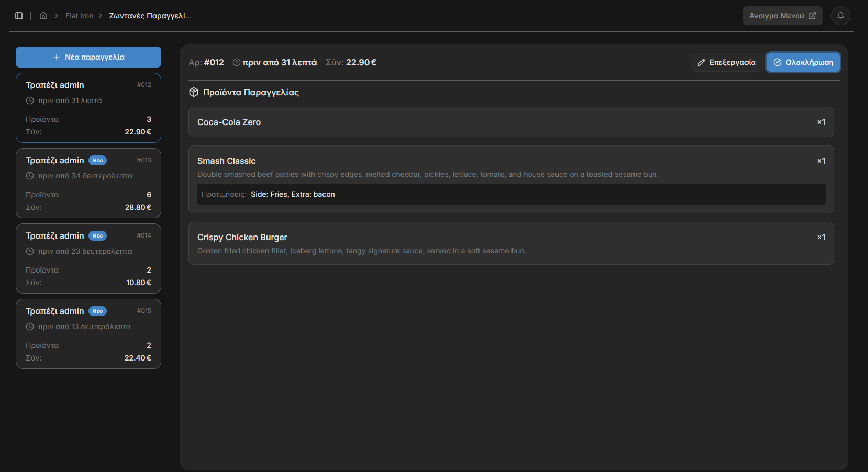The width and height of the screenshot is (868, 472).
Task: Open the notifications bell
Action: click(841, 16)
